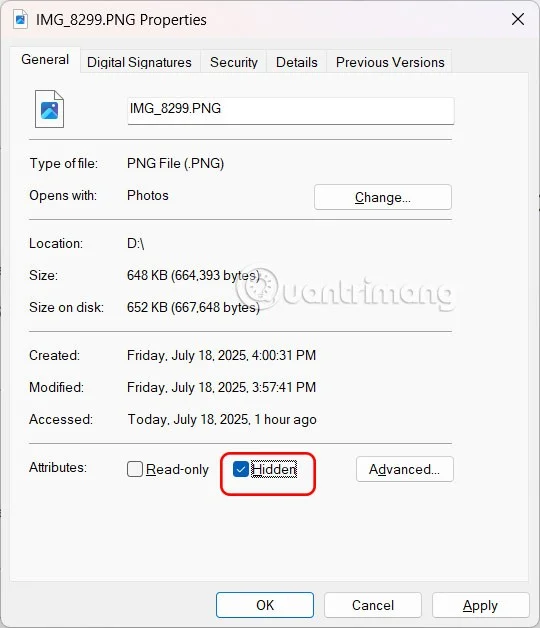The image size is (540, 628).
Task: Switch to the Digital Signatures tab
Action: click(139, 62)
